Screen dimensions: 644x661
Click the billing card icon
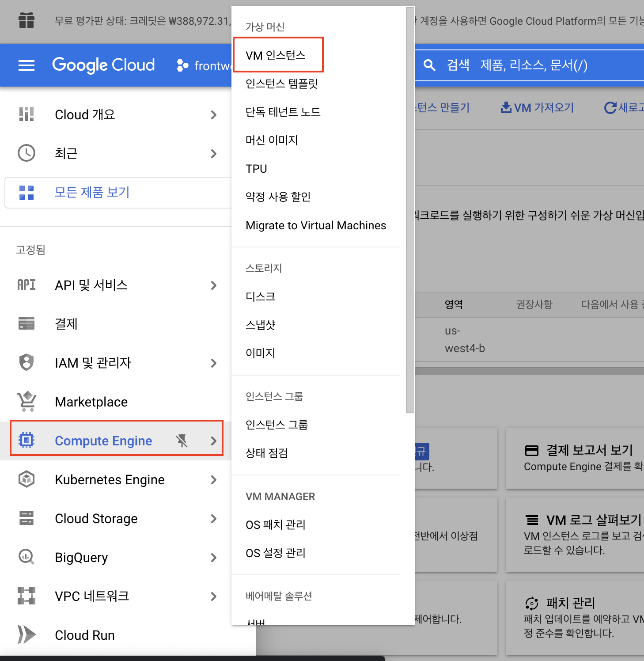point(27,323)
